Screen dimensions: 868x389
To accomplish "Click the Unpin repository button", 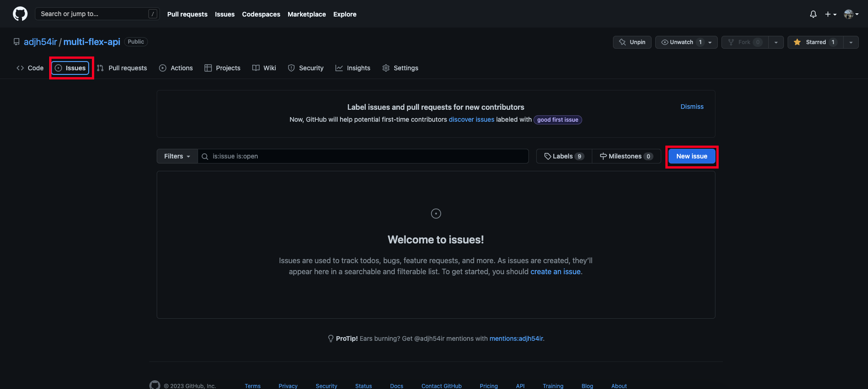I will pyautogui.click(x=632, y=42).
